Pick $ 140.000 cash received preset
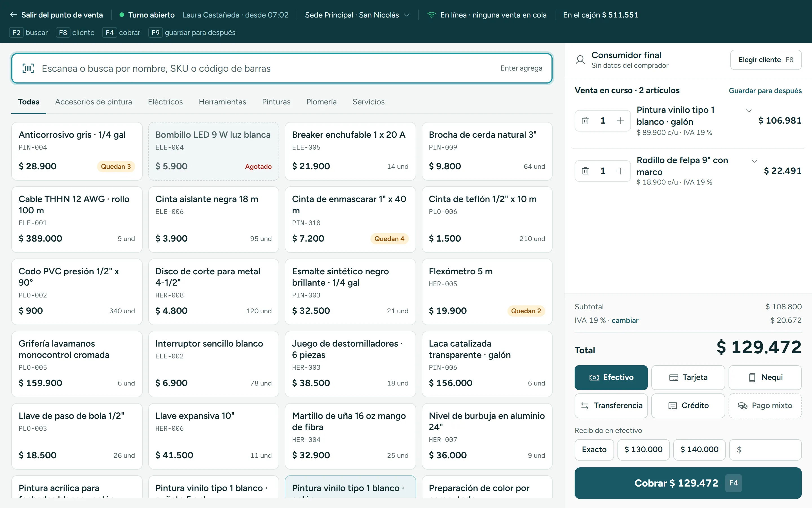This screenshot has width=812, height=508. pyautogui.click(x=699, y=450)
